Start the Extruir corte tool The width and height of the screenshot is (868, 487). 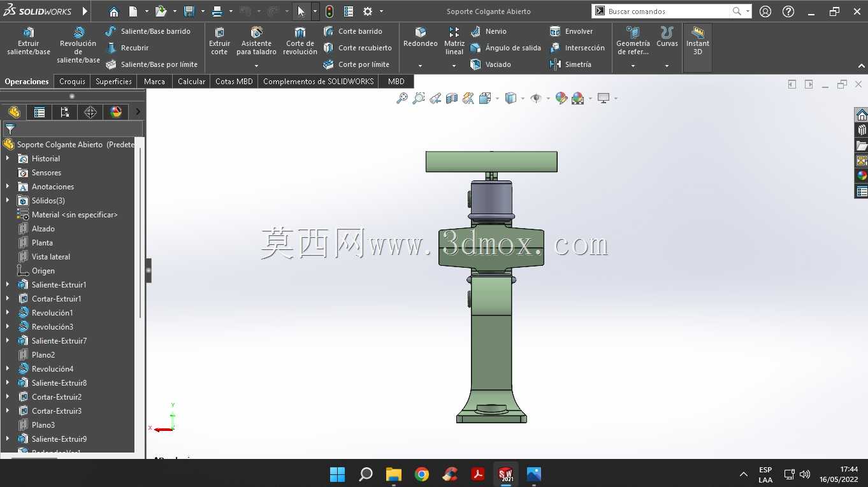pyautogui.click(x=219, y=41)
